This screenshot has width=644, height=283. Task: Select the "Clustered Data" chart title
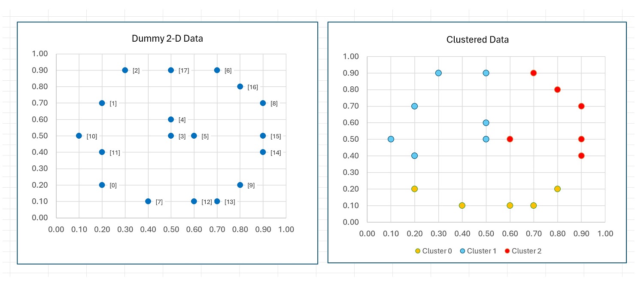[477, 40]
